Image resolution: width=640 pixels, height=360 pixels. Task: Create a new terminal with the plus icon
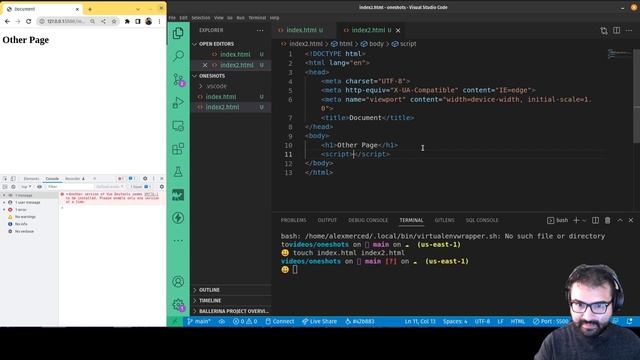point(576,220)
